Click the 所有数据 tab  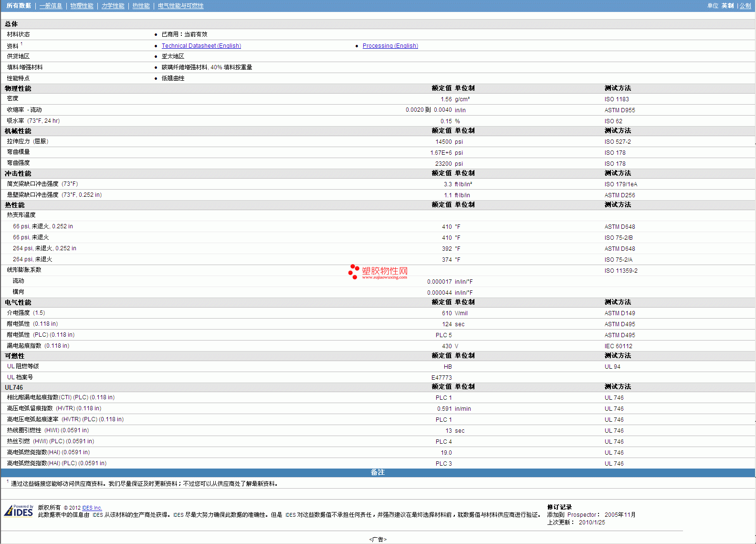point(19,6)
